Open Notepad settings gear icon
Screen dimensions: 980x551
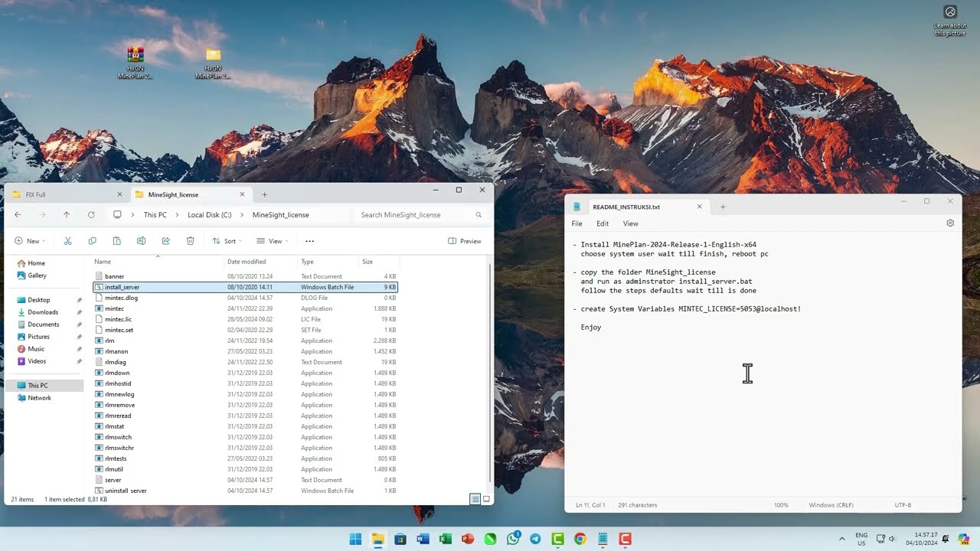point(950,223)
